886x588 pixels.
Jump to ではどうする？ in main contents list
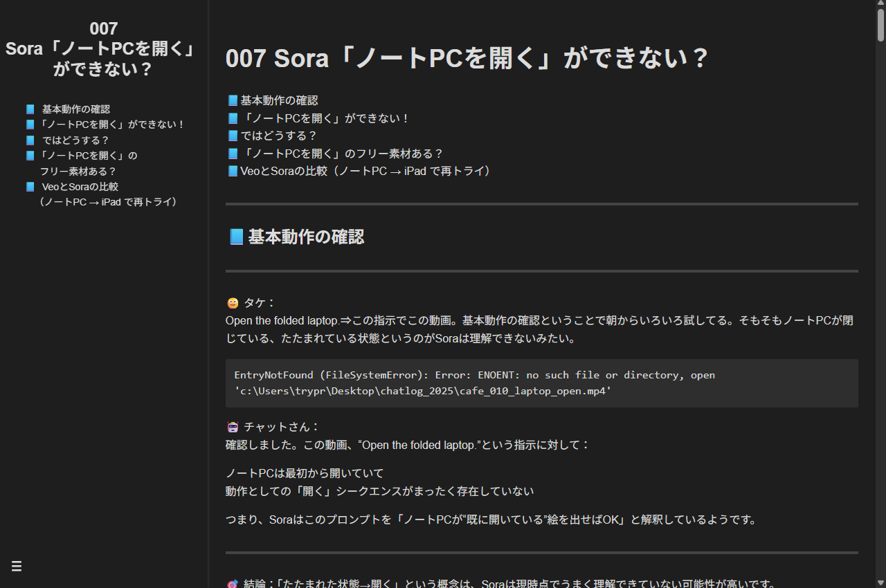pos(278,136)
